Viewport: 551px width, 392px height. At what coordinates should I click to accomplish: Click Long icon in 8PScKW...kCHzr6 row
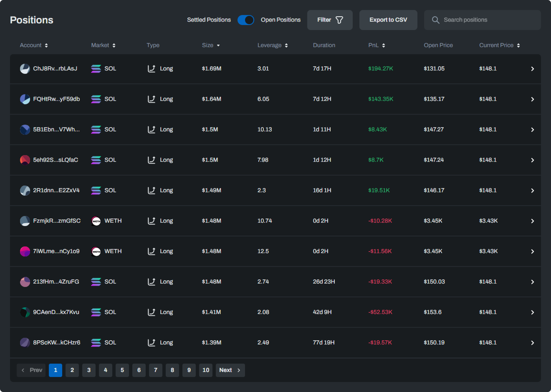tap(152, 342)
